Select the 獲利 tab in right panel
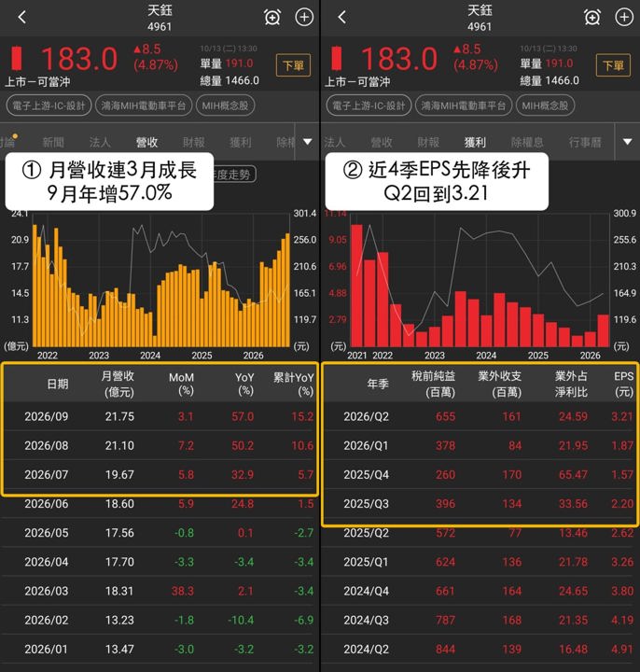The image size is (640, 672). 475,142
